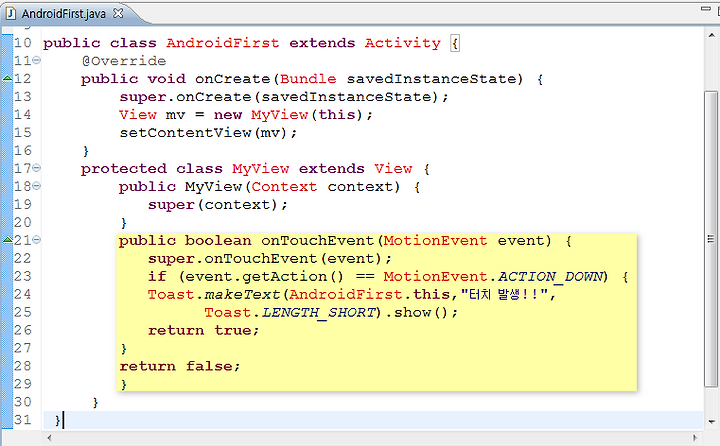720x446 pixels.
Task: Click line number 10 in the gutter
Action: coord(22,43)
